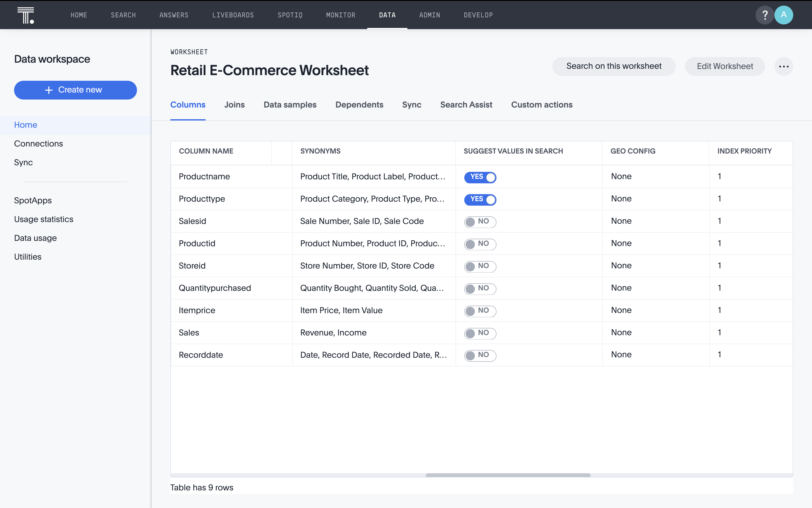The image size is (812, 508).
Task: Select the Sales column name cell
Action: (231, 333)
